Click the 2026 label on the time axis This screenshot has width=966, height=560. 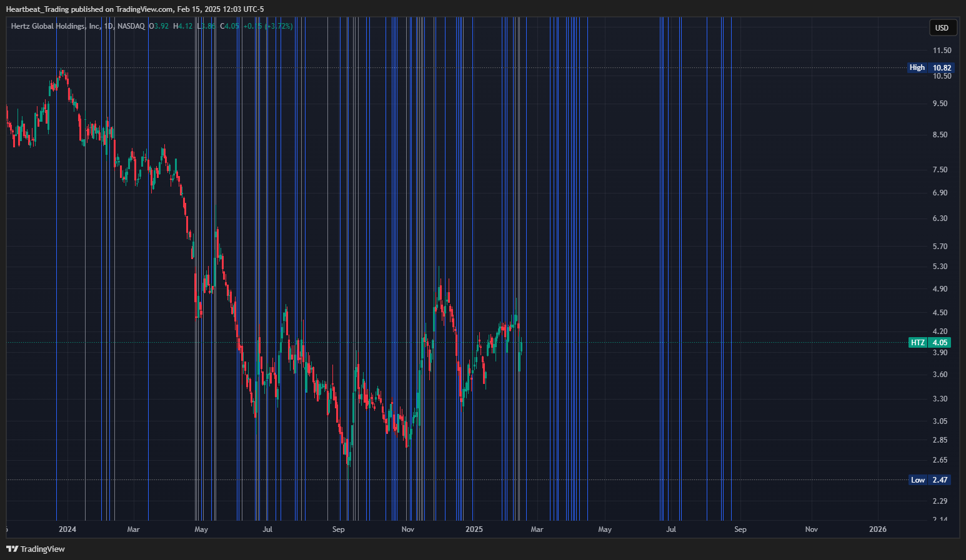tap(878, 529)
